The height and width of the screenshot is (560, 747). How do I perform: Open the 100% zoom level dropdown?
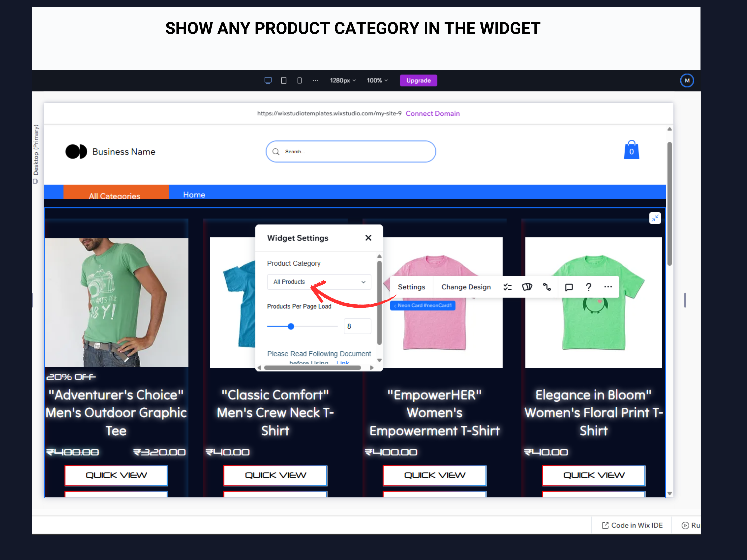pos(377,80)
